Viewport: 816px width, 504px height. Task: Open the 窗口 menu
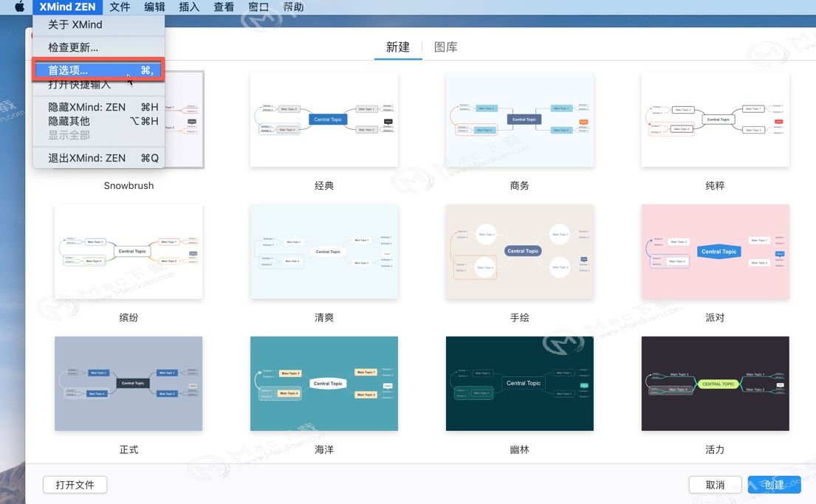coord(258,7)
